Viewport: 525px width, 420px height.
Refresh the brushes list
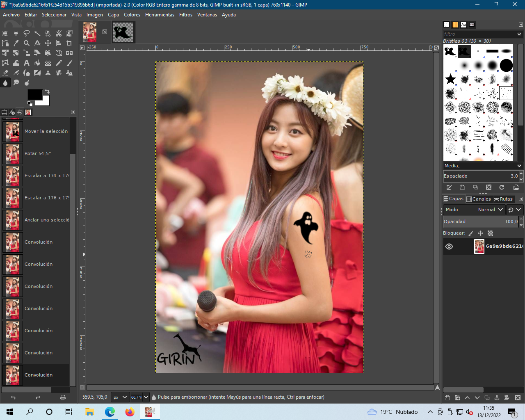click(502, 187)
